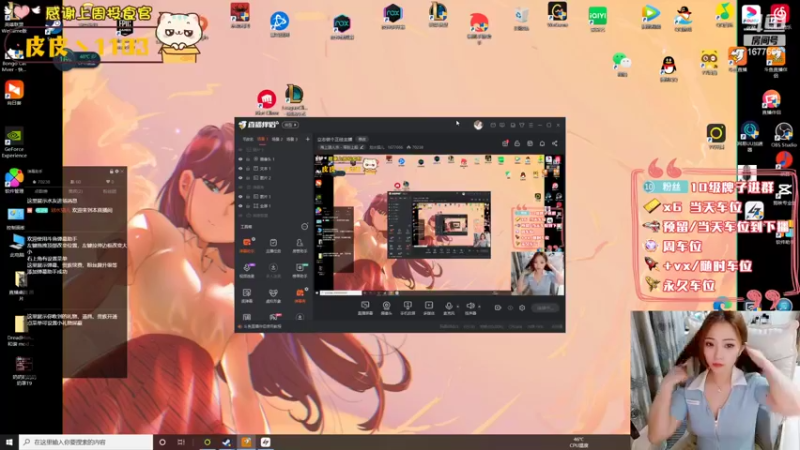
Task: Select the first tab in 弹幕助手 panel
Action: click(x=41, y=191)
